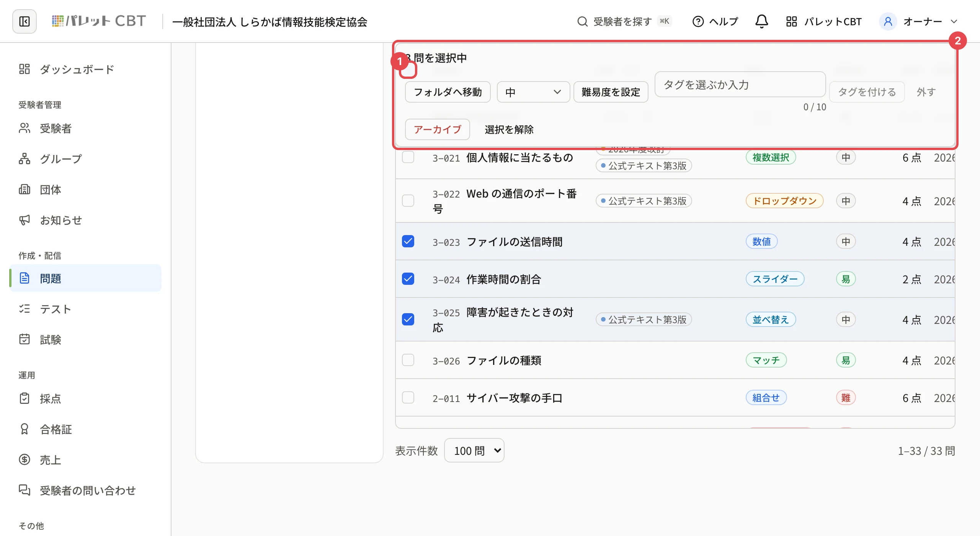Image resolution: width=980 pixels, height=536 pixels.
Task: Go to 受験者 in the sidebar
Action: (85, 128)
